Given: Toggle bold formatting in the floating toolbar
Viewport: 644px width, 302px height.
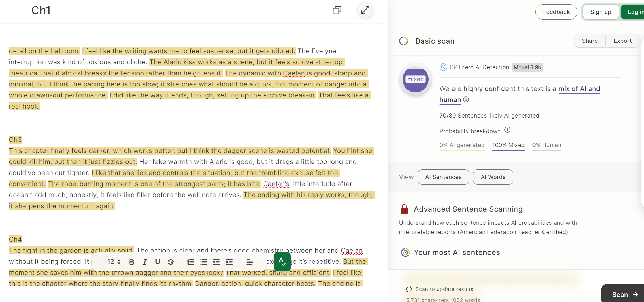Looking at the screenshot, I should pyautogui.click(x=132, y=262).
